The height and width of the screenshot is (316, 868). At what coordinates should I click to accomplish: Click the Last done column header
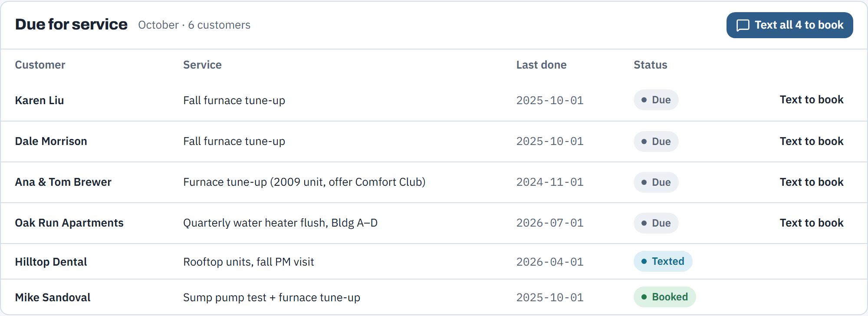[x=541, y=65]
